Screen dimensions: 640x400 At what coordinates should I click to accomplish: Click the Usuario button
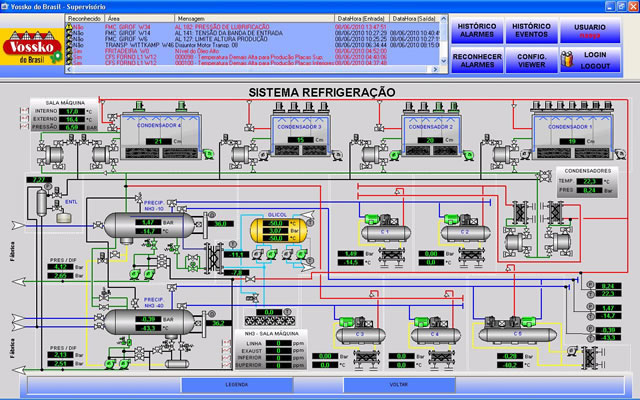[590, 31]
